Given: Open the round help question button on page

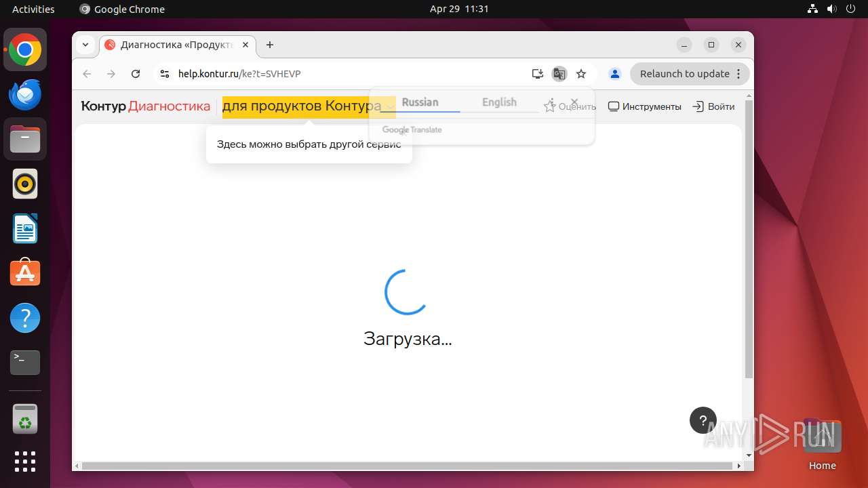Looking at the screenshot, I should [703, 420].
